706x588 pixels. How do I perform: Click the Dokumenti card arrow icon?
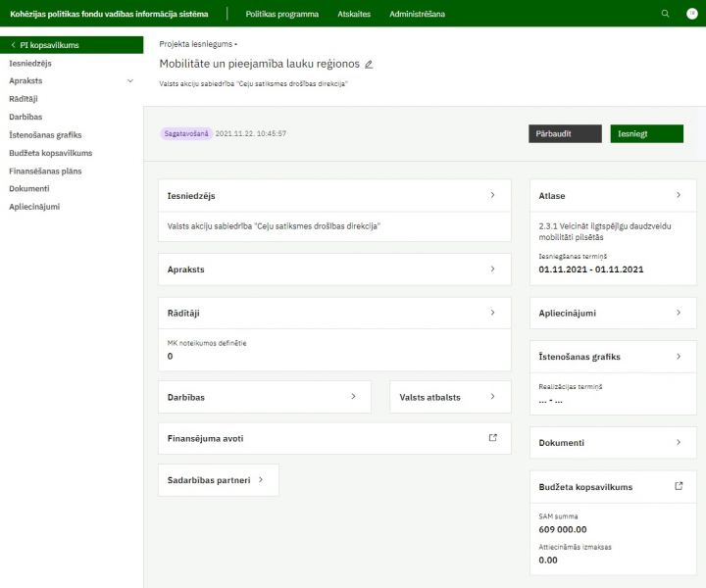[678, 442]
